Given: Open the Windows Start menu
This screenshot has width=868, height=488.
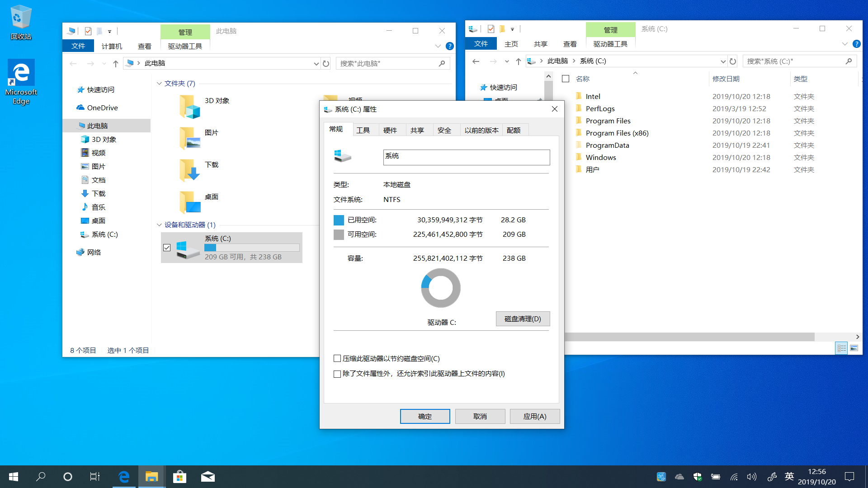Looking at the screenshot, I should point(14,477).
